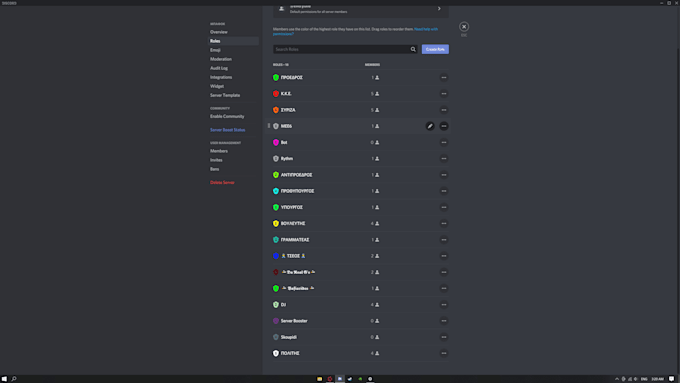Viewport: 680px width, 383px height.
Task: Open the Moderation settings section
Action: tap(221, 59)
